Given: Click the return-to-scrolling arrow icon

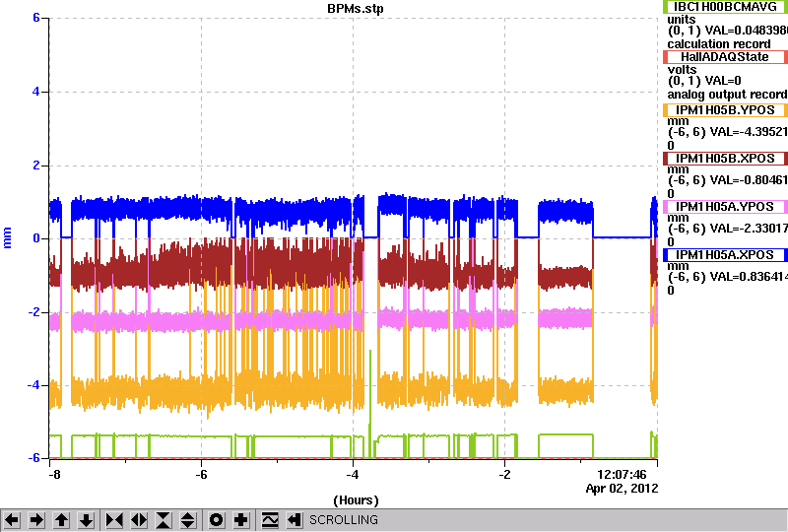Looking at the screenshot, I should pos(295,520).
